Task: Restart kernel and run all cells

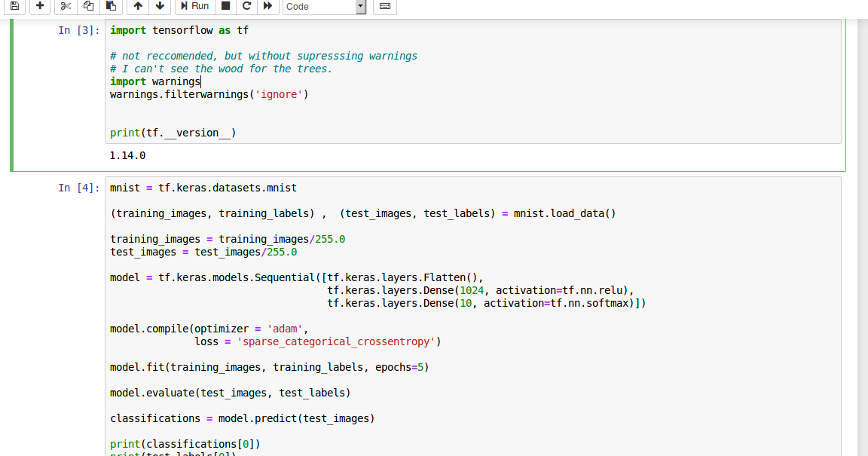Action: point(268,7)
